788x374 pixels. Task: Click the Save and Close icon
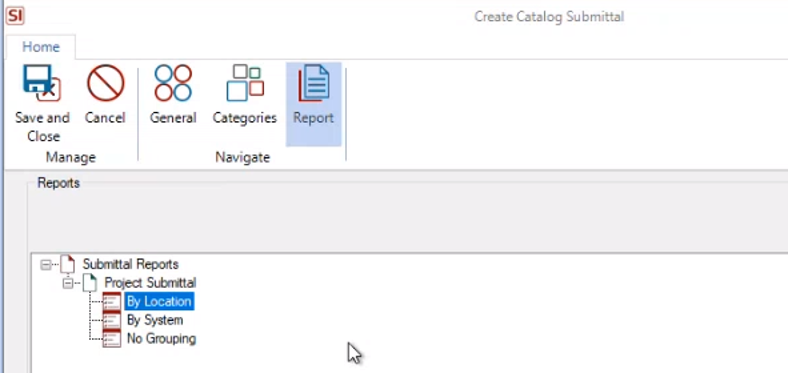point(42,83)
